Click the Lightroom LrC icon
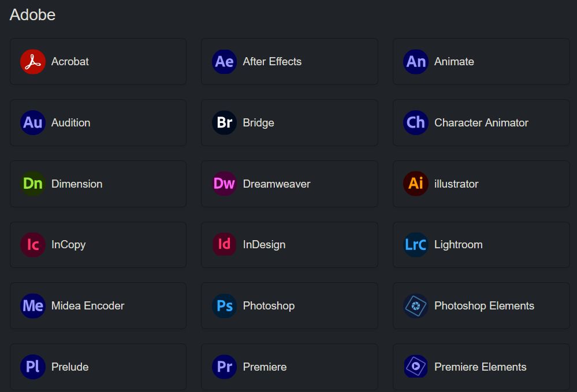577x392 pixels. 416,245
